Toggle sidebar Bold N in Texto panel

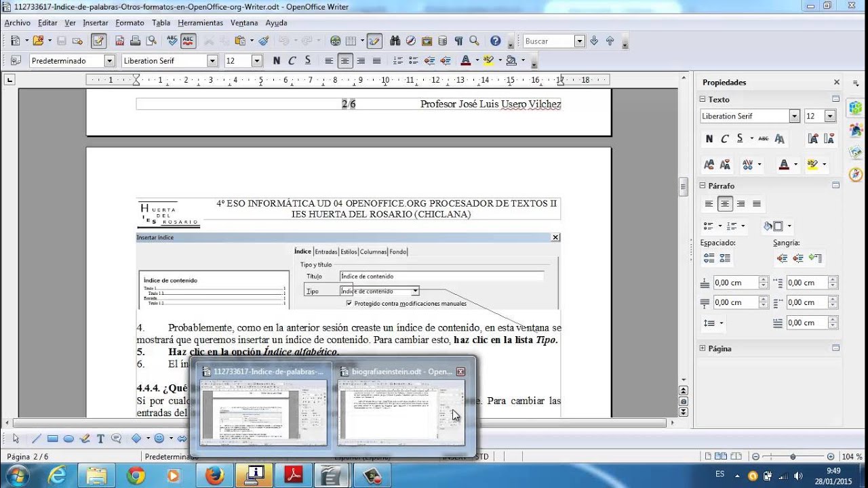pyautogui.click(x=709, y=138)
